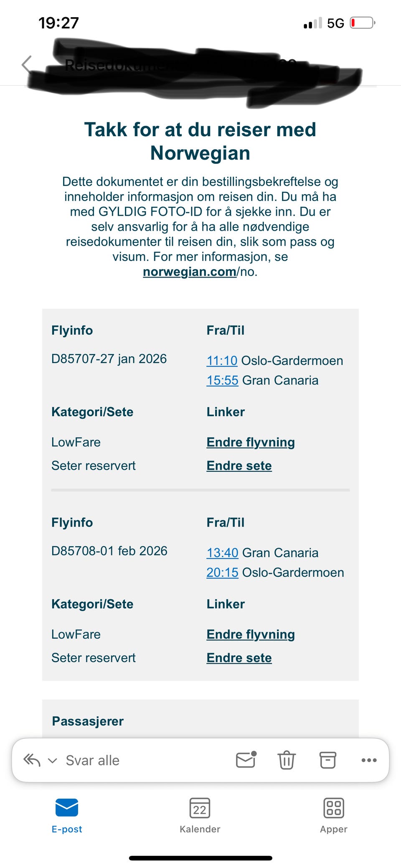Image resolution: width=401 pixels, height=868 pixels.
Task: Mark the email unread via the envelope icon
Action: [x=245, y=760]
